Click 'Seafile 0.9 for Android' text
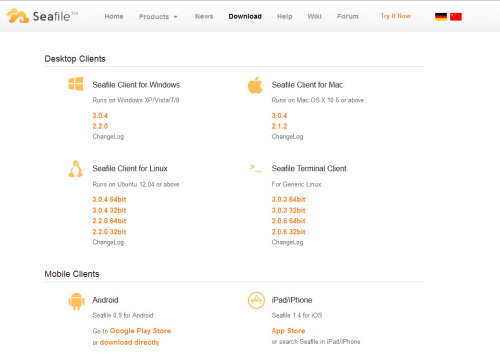 123,315
